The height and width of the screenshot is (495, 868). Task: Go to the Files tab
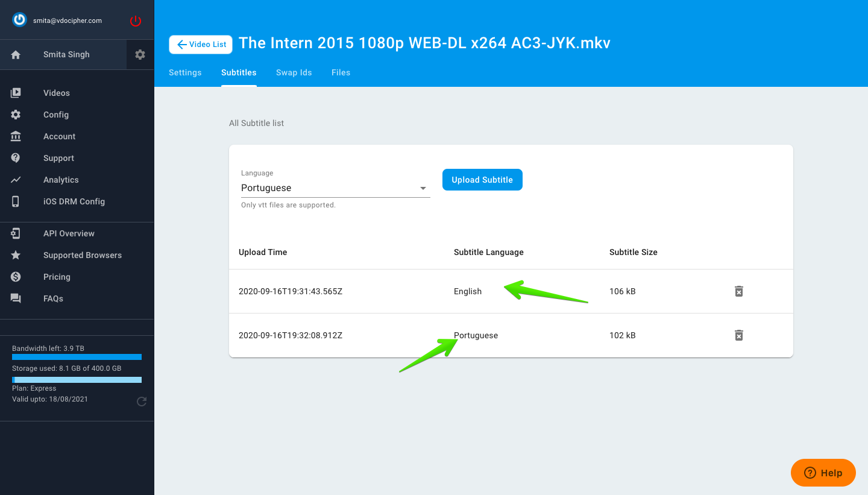[x=341, y=72]
